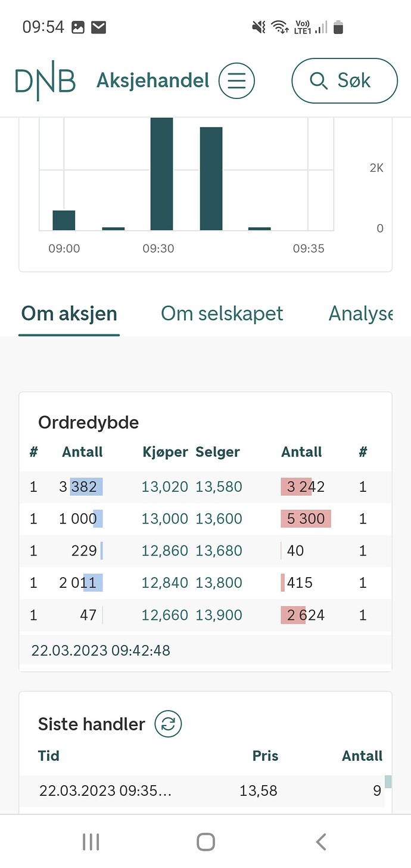This screenshot has width=411, height=868.
Task: Tap the seller volume bar showing 5 300
Action: point(306,519)
